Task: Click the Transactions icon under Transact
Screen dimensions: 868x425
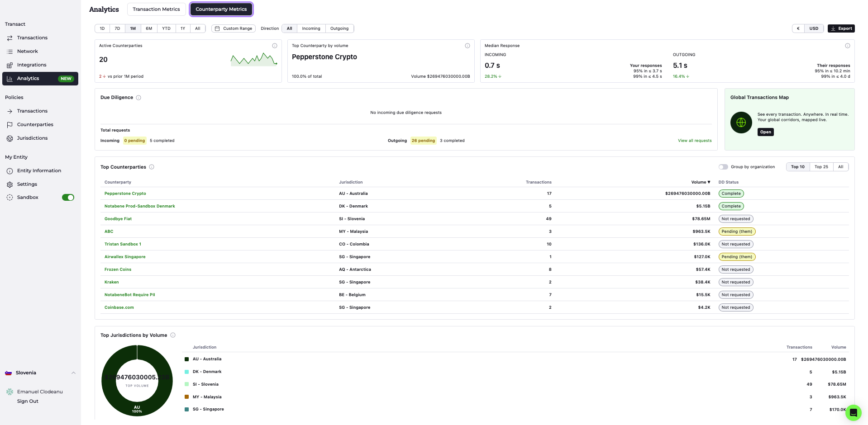Action: click(x=10, y=38)
